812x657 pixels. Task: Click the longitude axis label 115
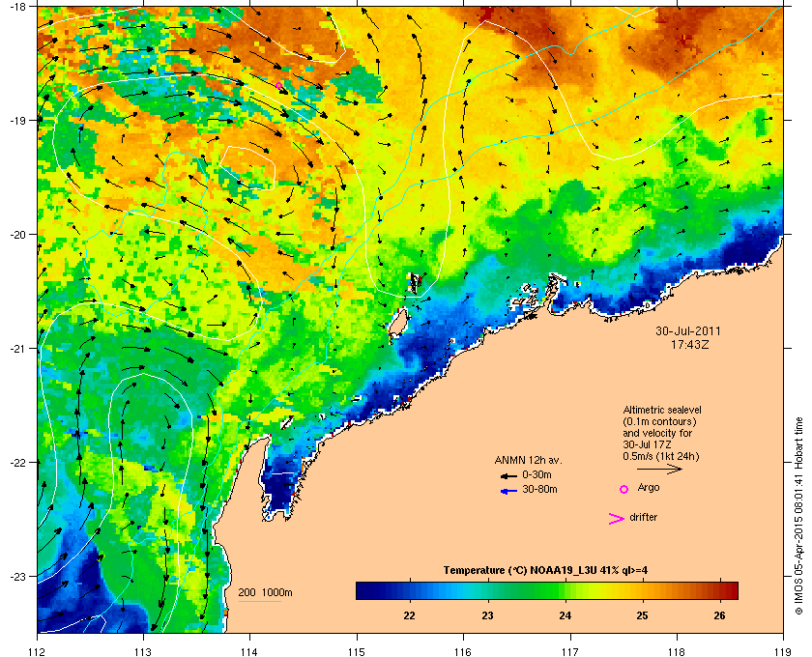(x=357, y=651)
